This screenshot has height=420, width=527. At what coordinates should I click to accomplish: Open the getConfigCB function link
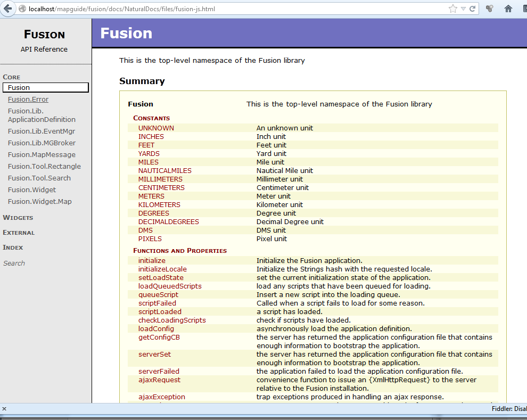159,337
